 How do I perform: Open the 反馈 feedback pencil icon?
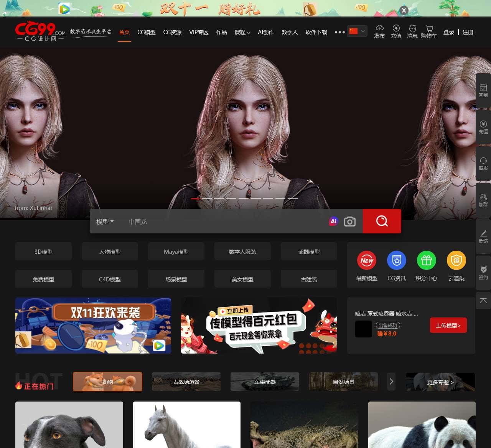pos(483,236)
